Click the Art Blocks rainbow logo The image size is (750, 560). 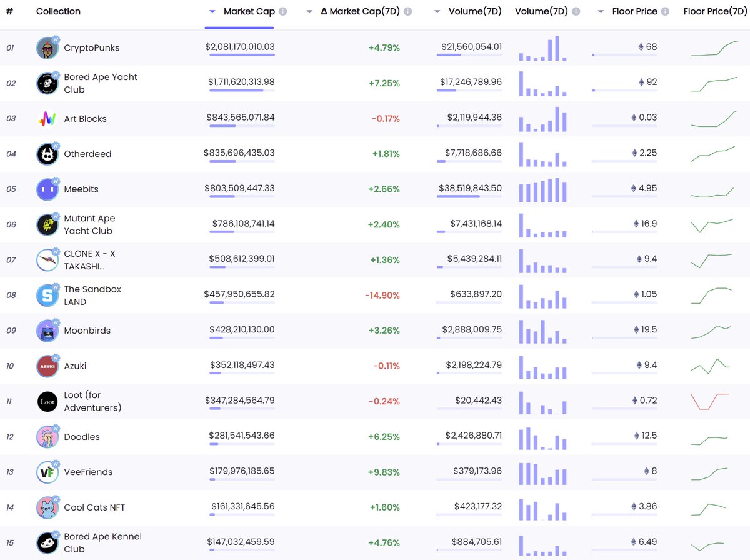(x=47, y=119)
